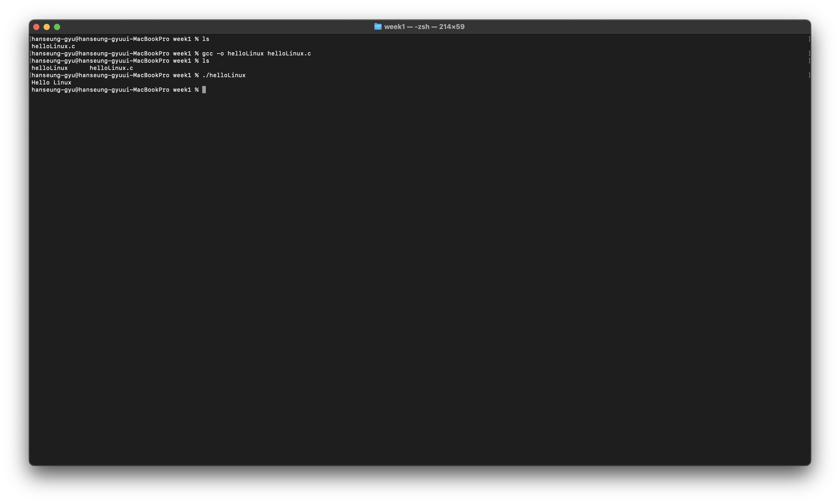Click the helloLinux executable name in ls output
840x504 pixels.
50,68
